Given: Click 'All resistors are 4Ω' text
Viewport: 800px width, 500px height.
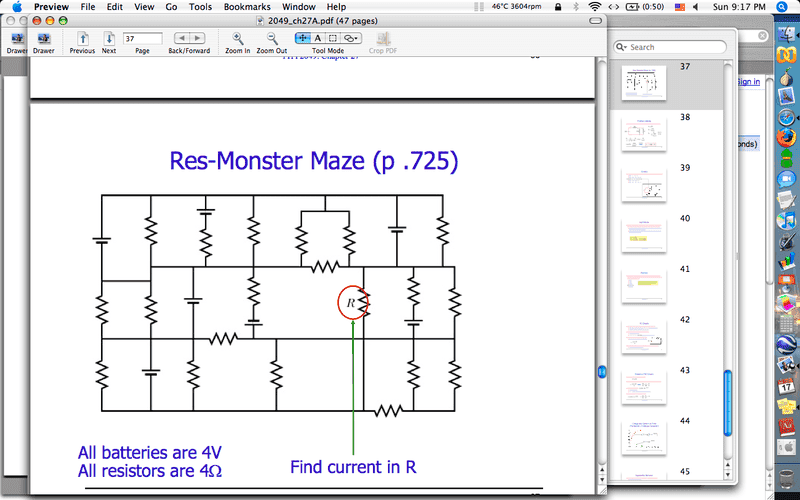Looking at the screenshot, I should pos(149,470).
